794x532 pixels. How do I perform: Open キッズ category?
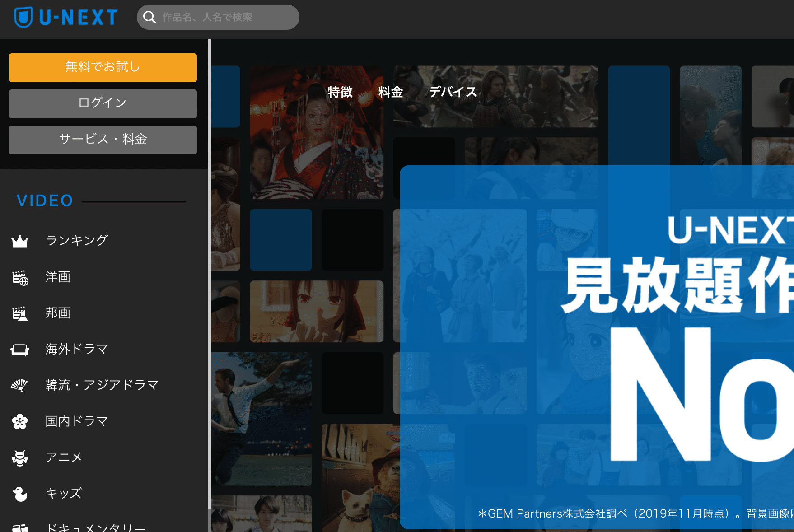pos(64,493)
